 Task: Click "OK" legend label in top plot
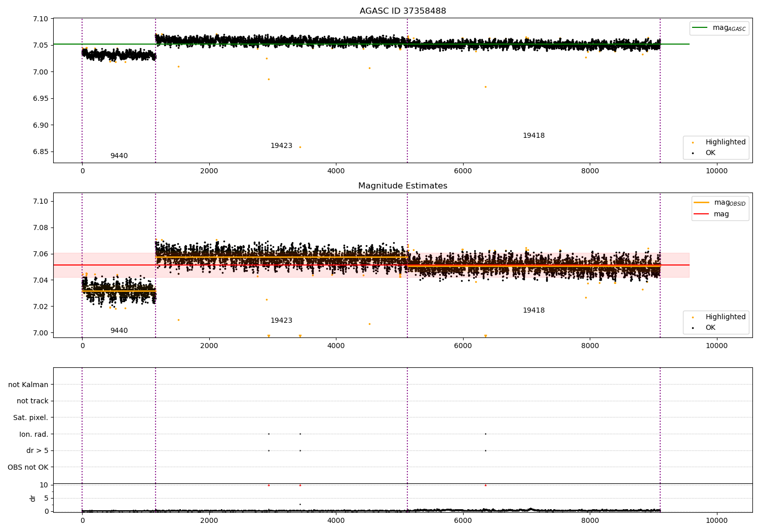click(710, 153)
